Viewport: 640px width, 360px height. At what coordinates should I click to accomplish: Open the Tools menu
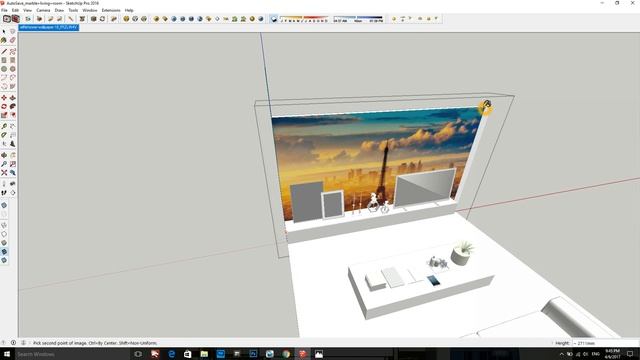pyautogui.click(x=73, y=10)
